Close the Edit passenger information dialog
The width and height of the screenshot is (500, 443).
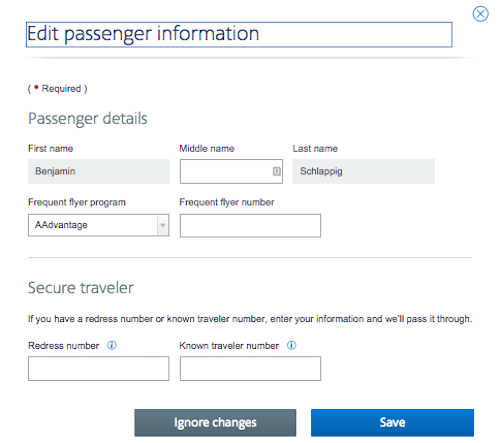pos(480,14)
